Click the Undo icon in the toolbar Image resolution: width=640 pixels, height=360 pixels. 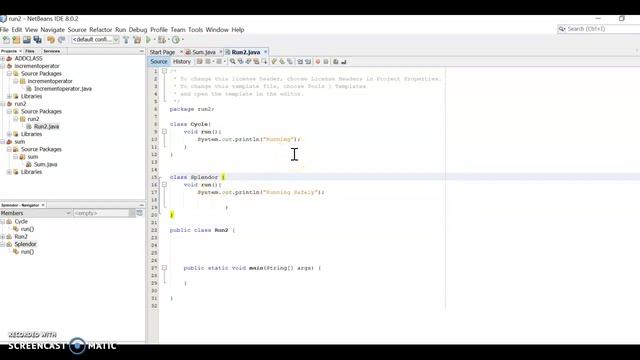click(x=51, y=40)
